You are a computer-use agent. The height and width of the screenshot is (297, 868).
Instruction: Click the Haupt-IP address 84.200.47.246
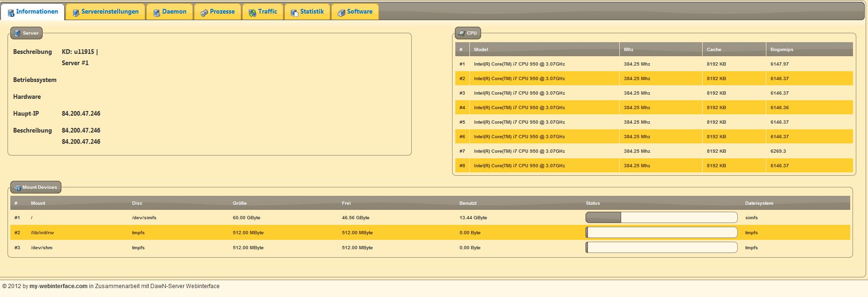(x=81, y=114)
